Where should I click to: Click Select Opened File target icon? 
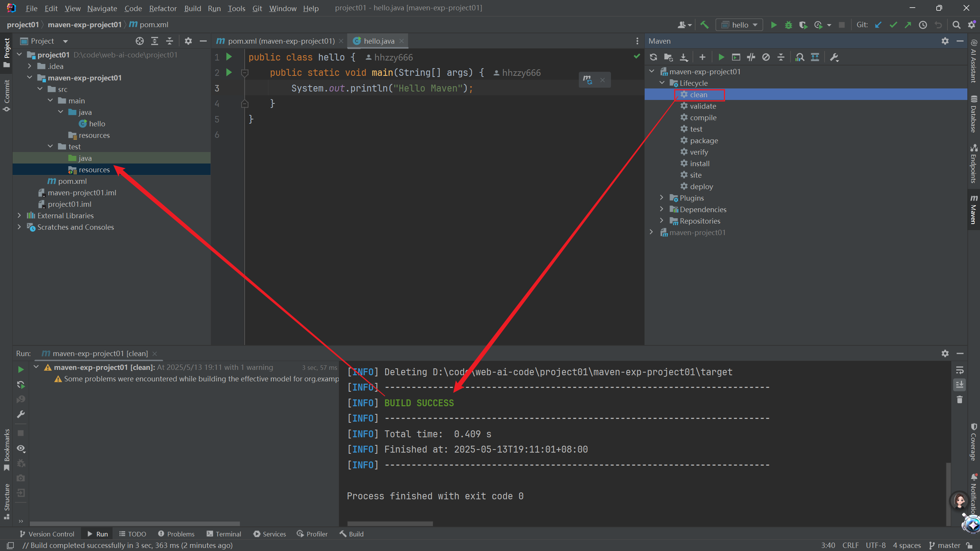140,41
